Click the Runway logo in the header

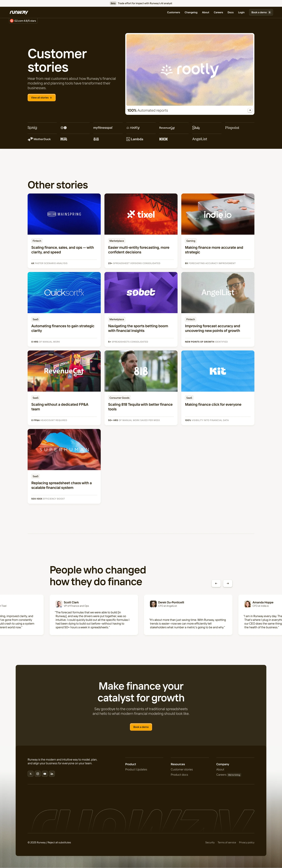(x=19, y=12)
